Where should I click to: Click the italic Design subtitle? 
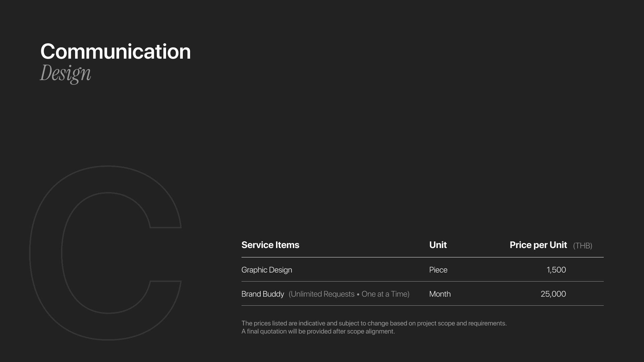point(65,73)
